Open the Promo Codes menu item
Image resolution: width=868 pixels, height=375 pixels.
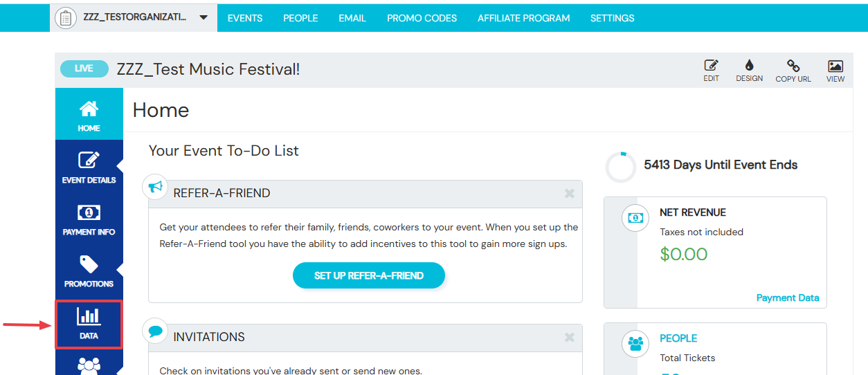422,18
